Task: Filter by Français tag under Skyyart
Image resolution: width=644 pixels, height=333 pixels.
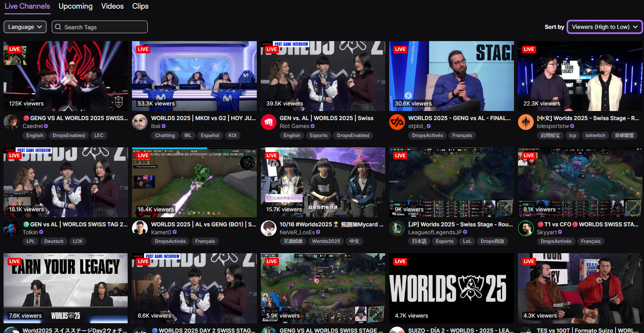Action: point(591,241)
